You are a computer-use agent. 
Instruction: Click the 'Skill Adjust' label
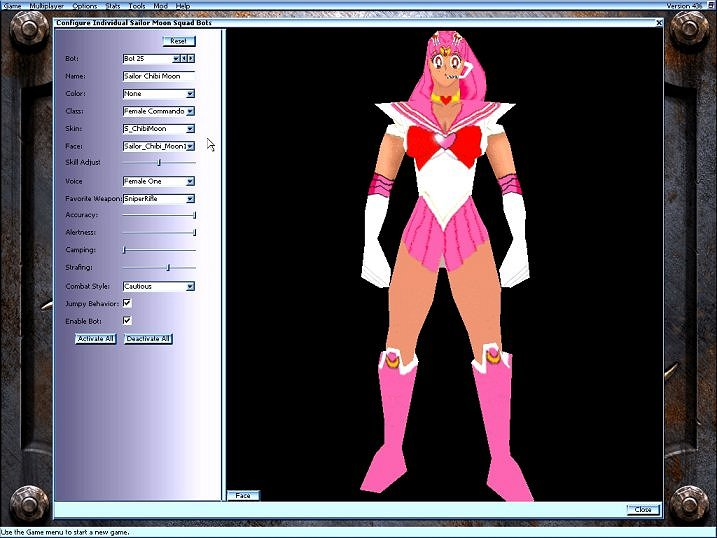click(83, 162)
